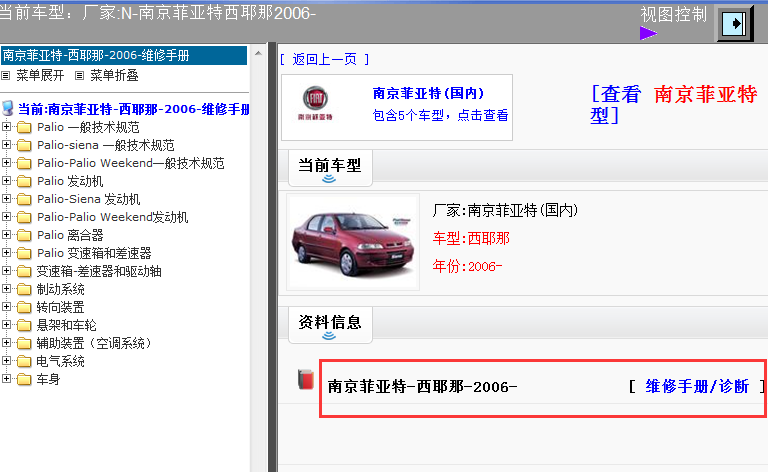Open the 维修手册/诊断 link
Screen dimensions: 768x472
click(x=697, y=387)
